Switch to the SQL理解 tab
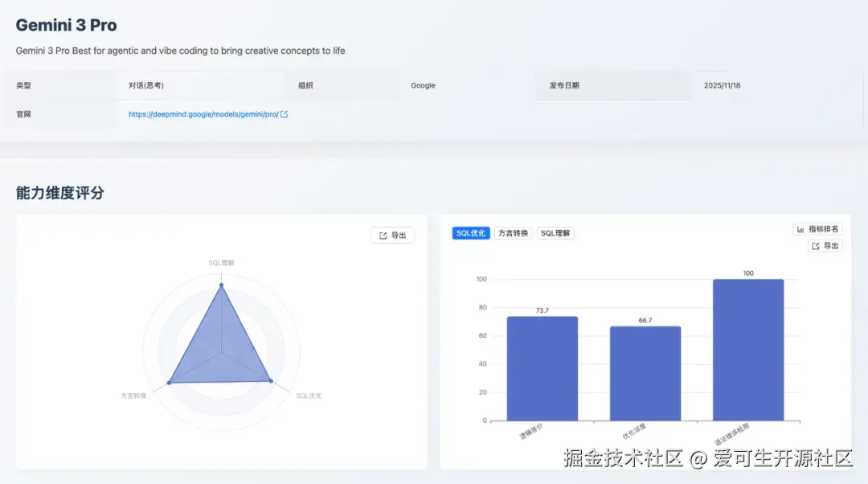The width and height of the screenshot is (868, 484). click(x=555, y=233)
